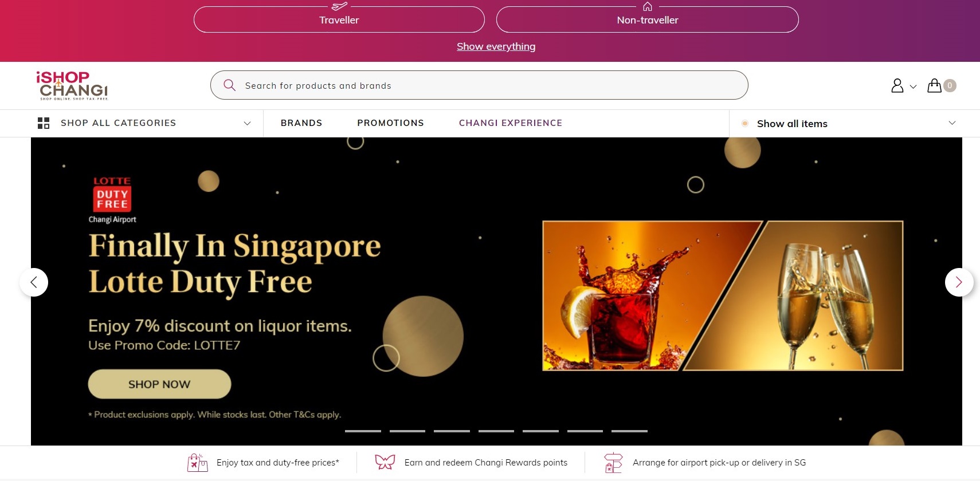Click Show everything link
Viewport: 980px width, 481px height.
(496, 46)
